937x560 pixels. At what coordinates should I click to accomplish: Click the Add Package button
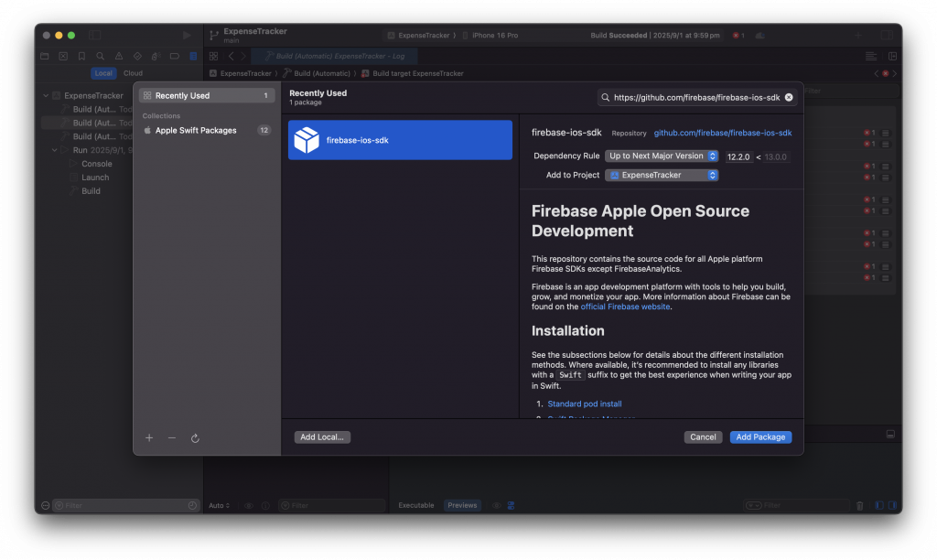[x=760, y=437]
